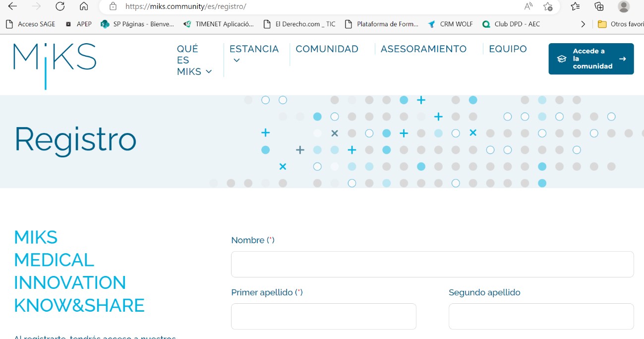Click the Segundo apellido text box
This screenshot has height=339, width=644.
point(541,316)
